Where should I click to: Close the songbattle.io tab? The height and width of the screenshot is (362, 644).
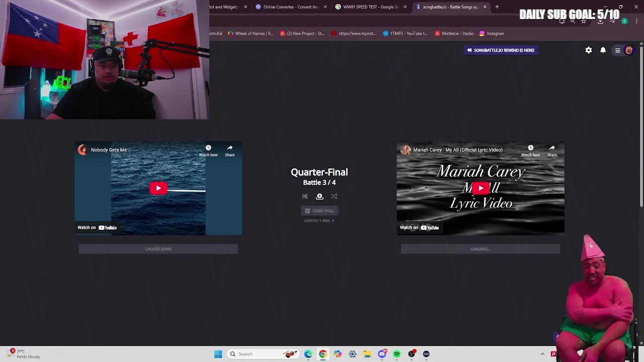(485, 7)
